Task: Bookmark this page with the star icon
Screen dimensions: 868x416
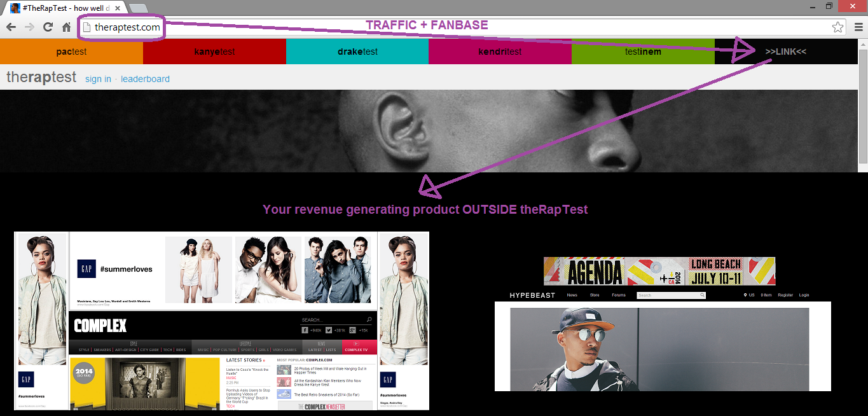Action: [837, 27]
